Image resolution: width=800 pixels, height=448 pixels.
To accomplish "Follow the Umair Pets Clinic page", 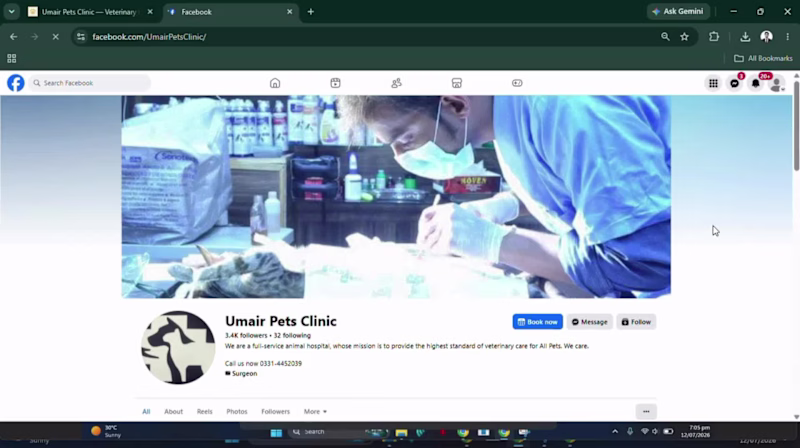I will tap(636, 322).
